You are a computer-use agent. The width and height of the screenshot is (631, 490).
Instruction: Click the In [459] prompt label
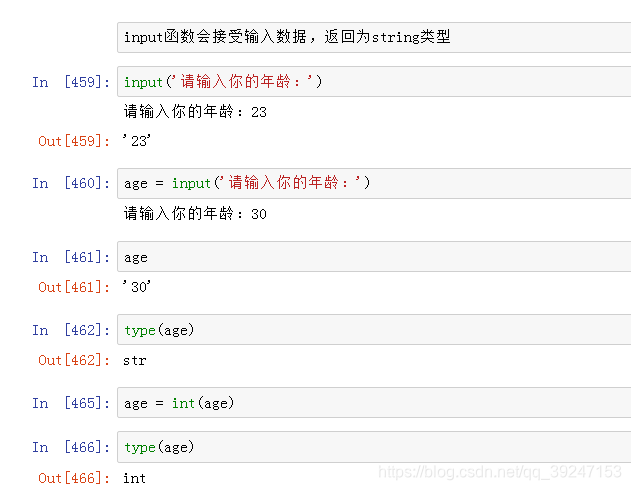tap(71, 82)
